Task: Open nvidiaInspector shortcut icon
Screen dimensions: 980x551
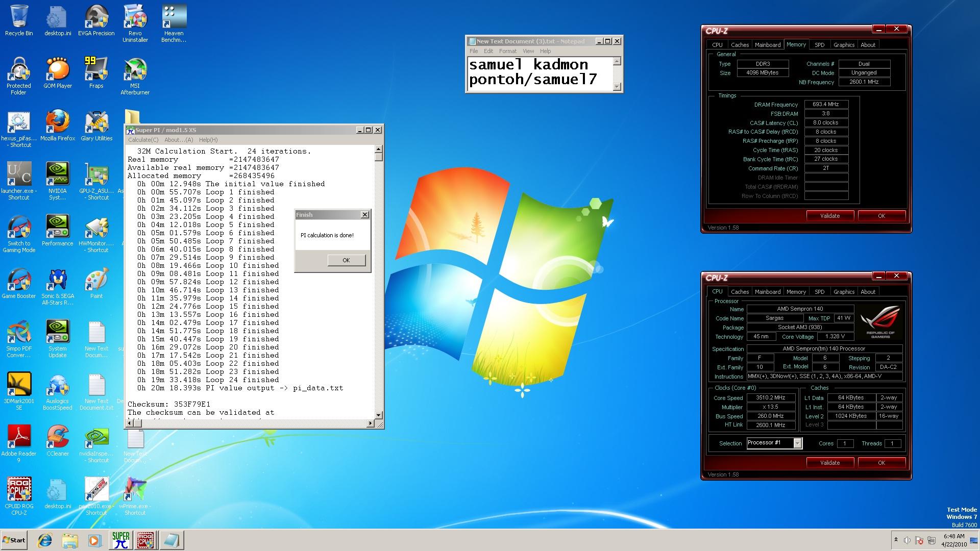Action: [x=96, y=444]
